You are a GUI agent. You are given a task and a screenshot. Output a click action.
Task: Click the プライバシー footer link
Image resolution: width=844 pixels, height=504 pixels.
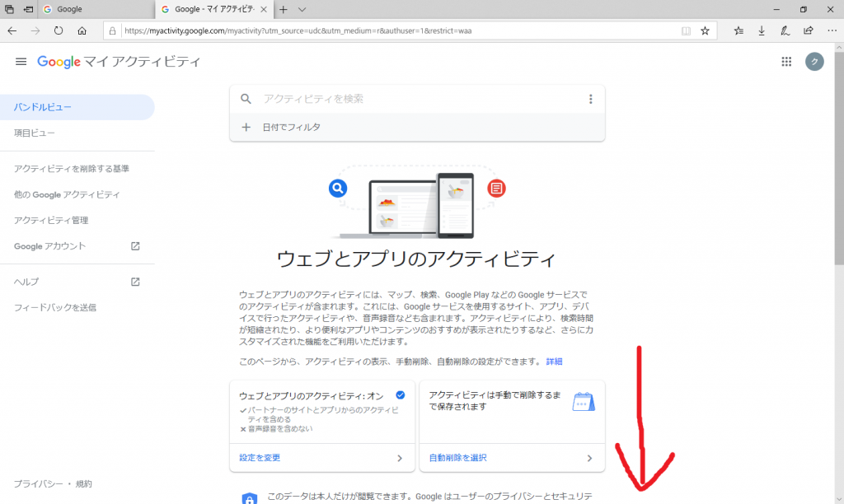38,484
